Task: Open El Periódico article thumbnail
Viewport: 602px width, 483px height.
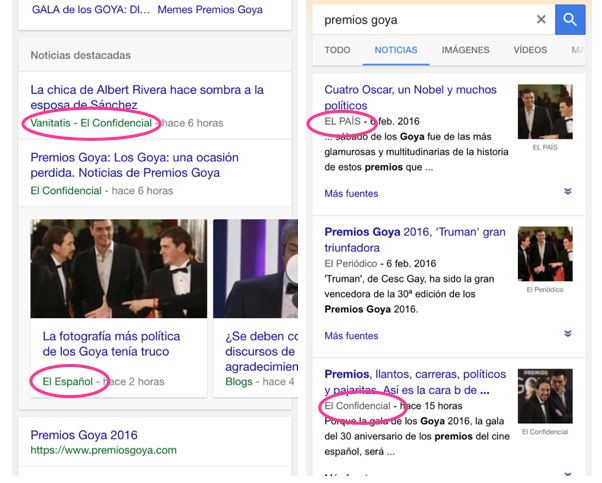Action: click(x=545, y=254)
